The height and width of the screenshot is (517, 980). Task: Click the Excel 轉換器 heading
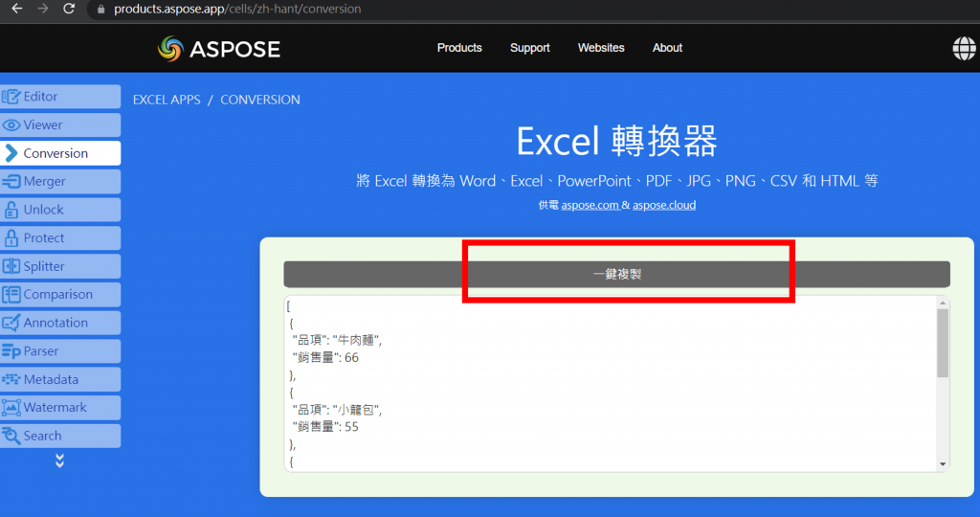pos(617,141)
